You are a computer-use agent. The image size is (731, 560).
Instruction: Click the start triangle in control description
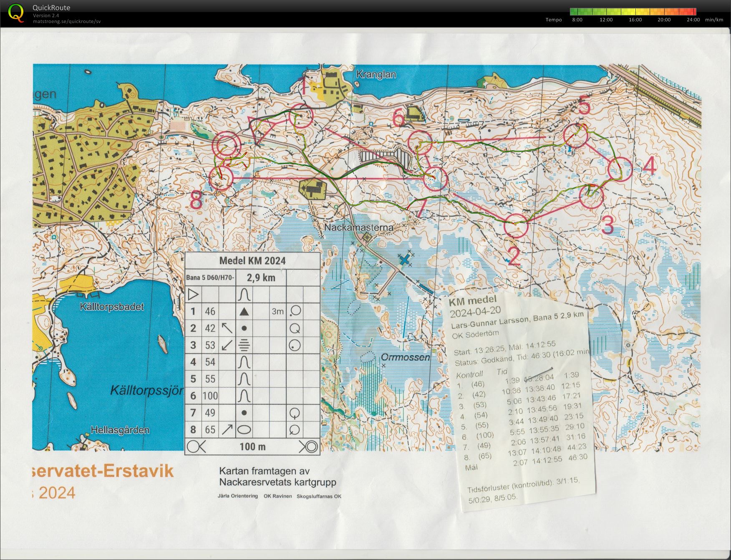[193, 295]
